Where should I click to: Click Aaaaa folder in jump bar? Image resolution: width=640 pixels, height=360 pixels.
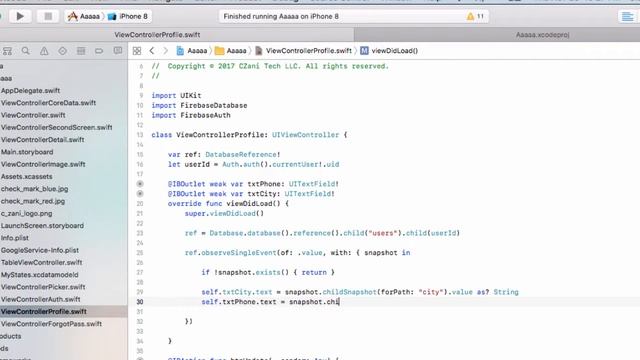(231, 51)
